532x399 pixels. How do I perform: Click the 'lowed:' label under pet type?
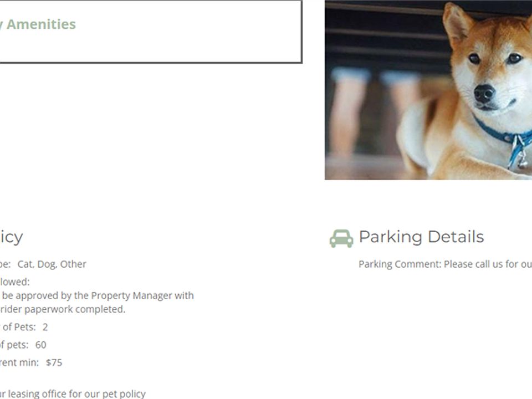click(14, 282)
